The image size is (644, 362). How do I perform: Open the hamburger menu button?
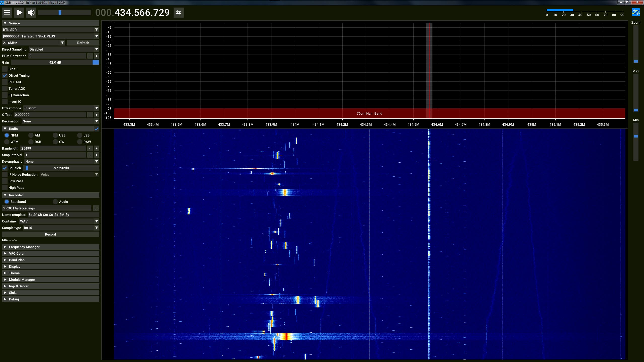point(7,13)
